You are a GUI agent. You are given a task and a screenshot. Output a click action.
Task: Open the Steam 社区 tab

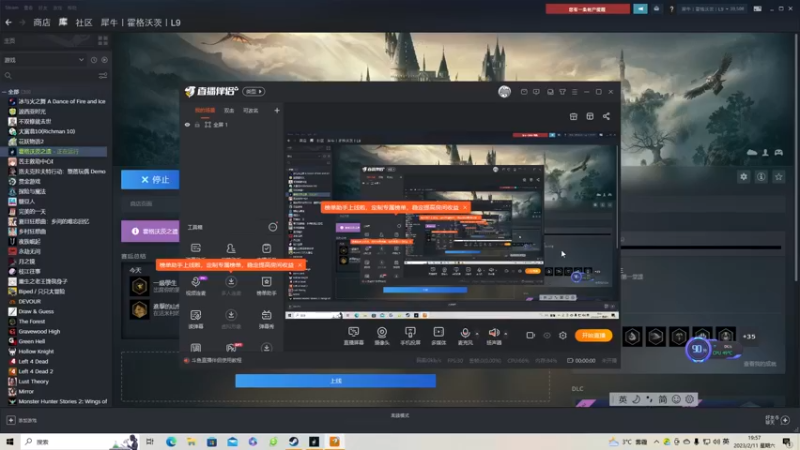coord(84,22)
